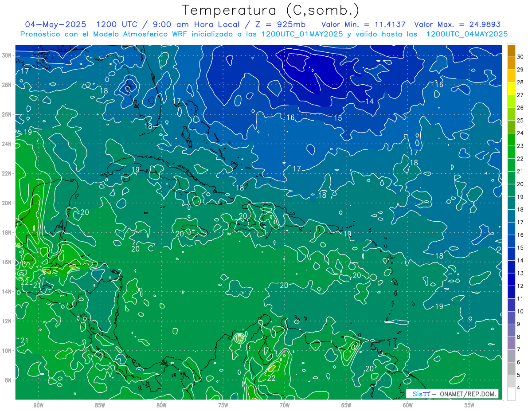Click the light gray swatch between colorbar 4 and 5
The image size is (532, 411).
pos(511,381)
